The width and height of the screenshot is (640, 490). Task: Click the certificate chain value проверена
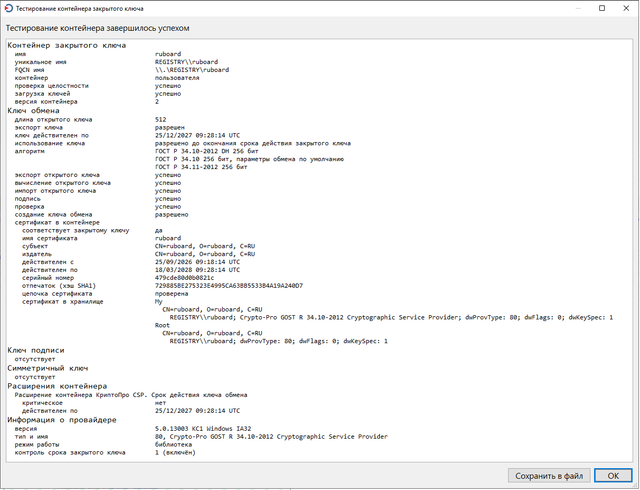click(171, 294)
